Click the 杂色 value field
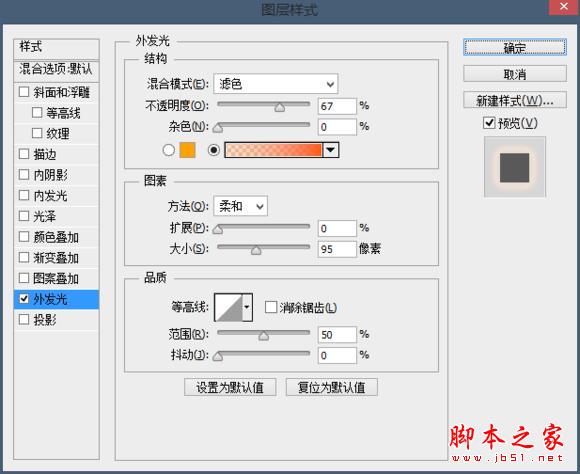Viewport: 580px width, 474px height. (337, 127)
